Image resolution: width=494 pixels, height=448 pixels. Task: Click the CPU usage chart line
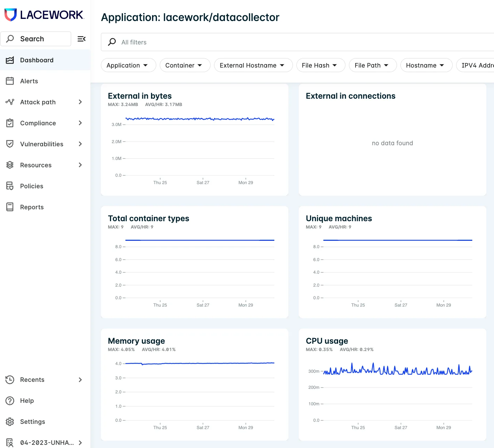(x=398, y=370)
